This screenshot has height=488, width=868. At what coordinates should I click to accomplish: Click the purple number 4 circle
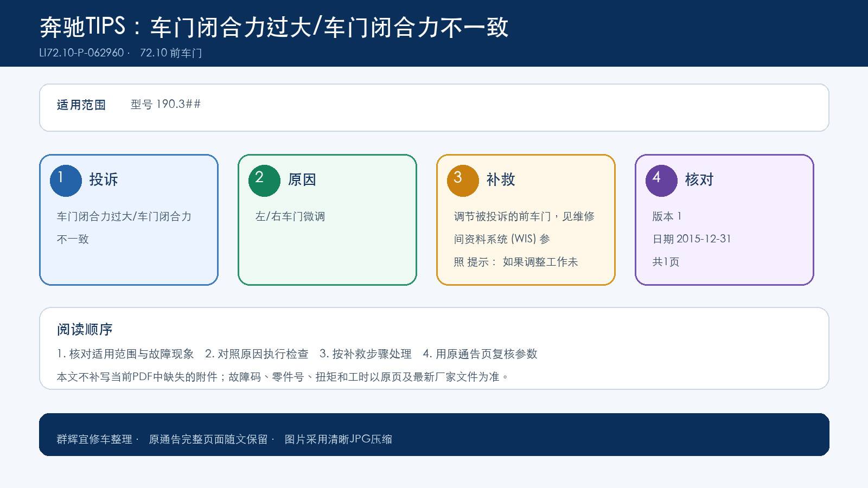(661, 181)
